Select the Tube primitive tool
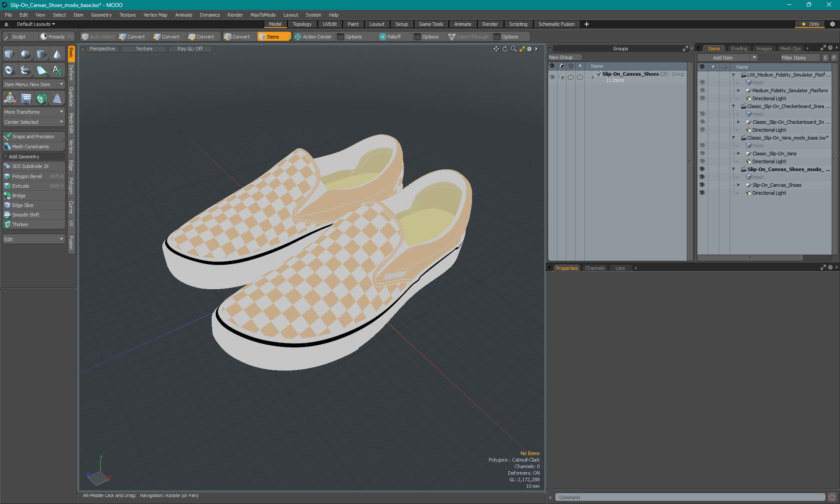 (25, 70)
